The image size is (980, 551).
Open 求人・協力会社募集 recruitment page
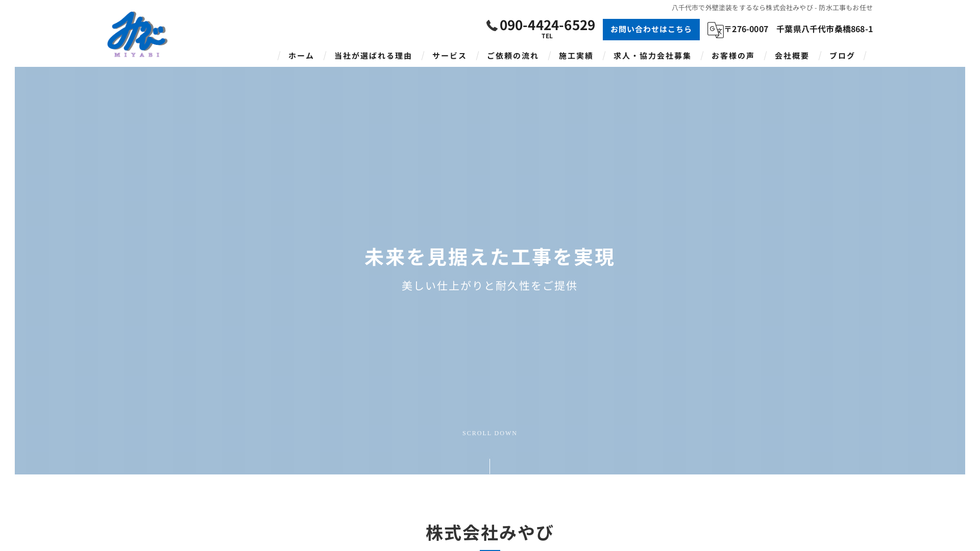click(x=652, y=56)
